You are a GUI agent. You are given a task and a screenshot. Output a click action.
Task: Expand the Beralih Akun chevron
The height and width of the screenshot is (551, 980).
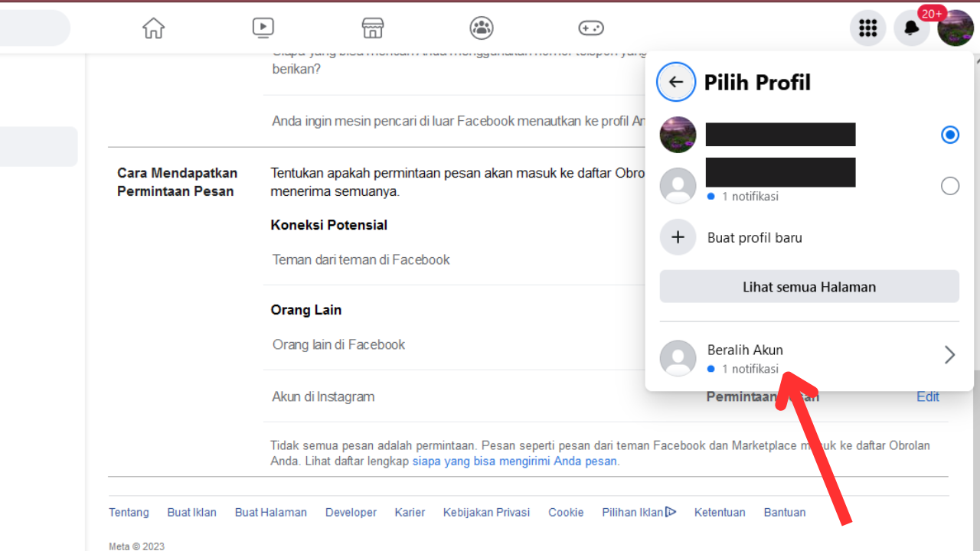coord(950,355)
